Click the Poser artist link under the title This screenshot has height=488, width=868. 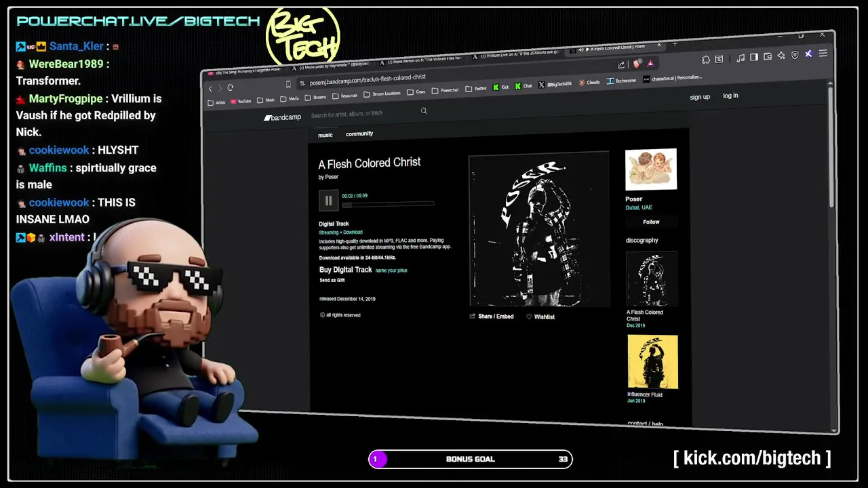pyautogui.click(x=332, y=177)
